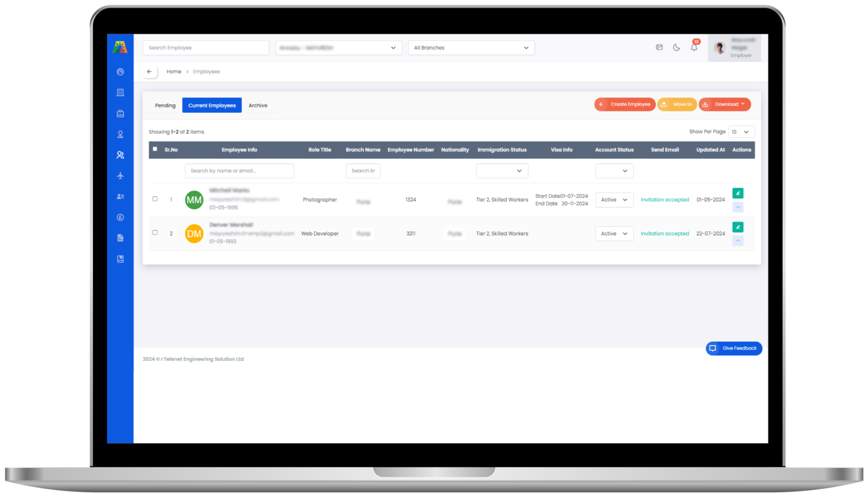This screenshot has width=868, height=497.
Task: Expand the All Branches dropdown
Action: coord(470,48)
